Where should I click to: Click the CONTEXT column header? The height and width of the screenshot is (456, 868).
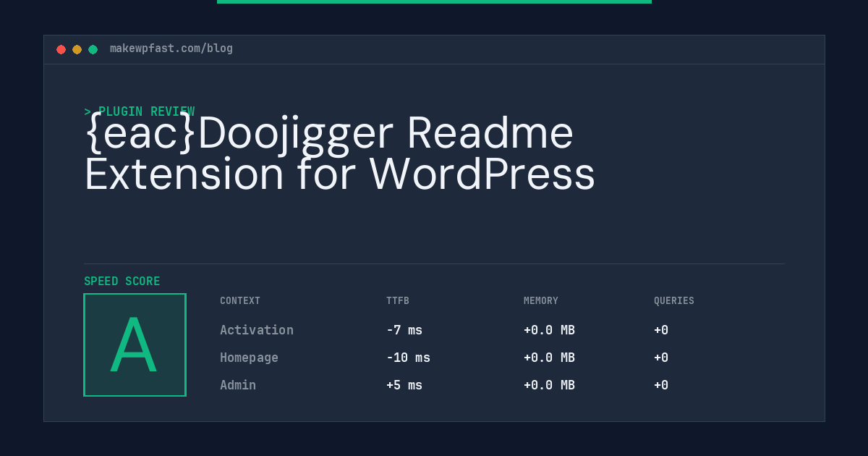click(240, 301)
